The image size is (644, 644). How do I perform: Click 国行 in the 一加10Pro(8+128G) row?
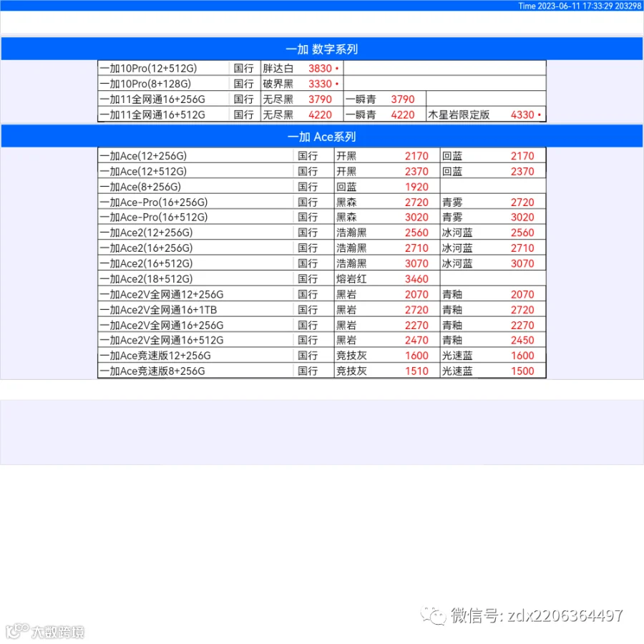point(243,84)
